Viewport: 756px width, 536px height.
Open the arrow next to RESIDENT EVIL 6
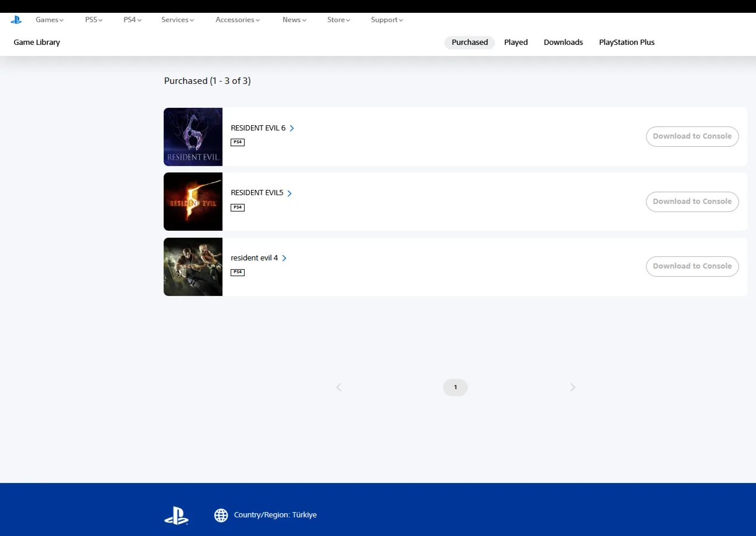click(292, 128)
